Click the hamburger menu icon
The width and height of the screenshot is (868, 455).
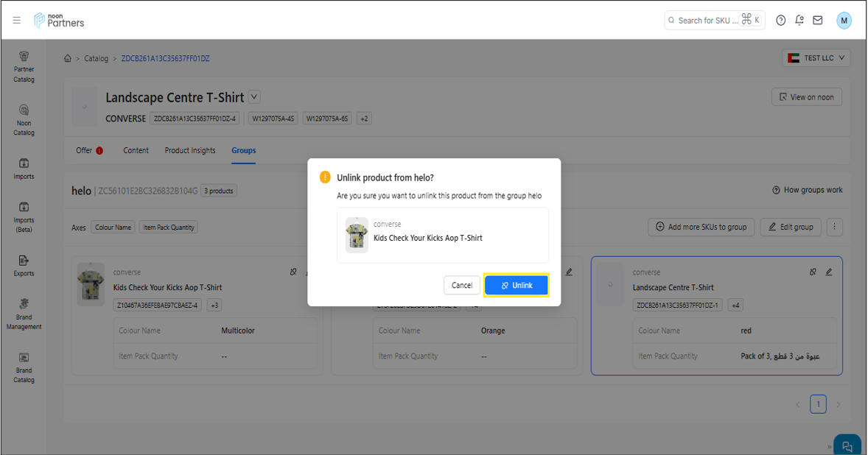click(x=17, y=21)
